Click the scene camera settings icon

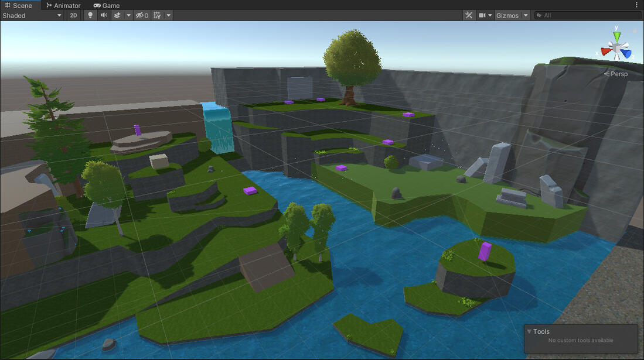482,15
